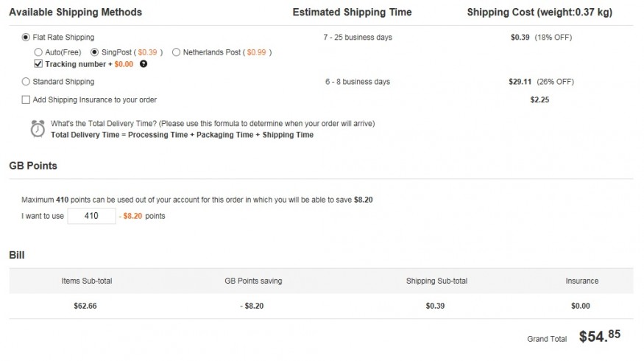
Task: Click the GB Points saving column header
Action: 253,281
